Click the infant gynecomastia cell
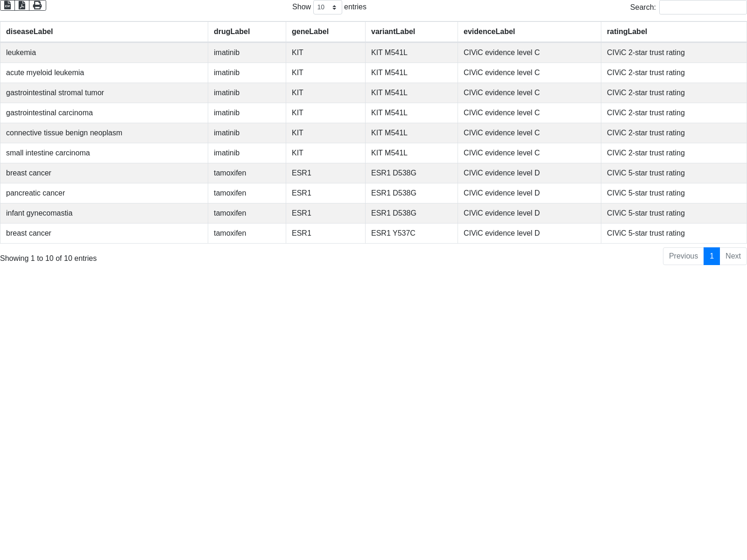 tap(39, 213)
